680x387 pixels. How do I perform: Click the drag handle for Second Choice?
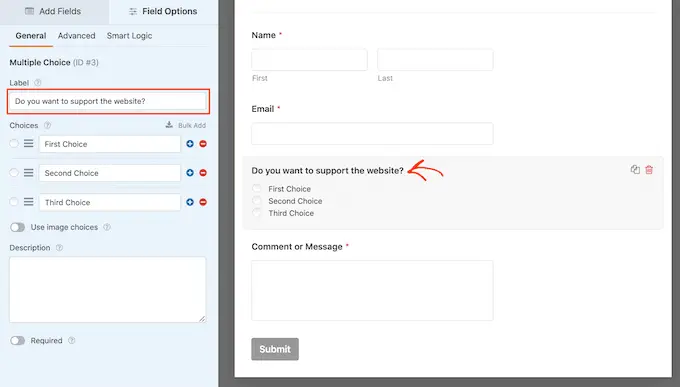[29, 173]
